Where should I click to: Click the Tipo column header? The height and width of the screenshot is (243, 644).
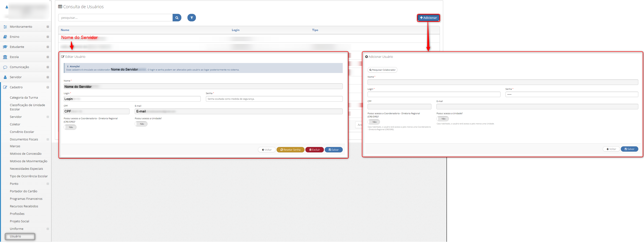tap(315, 30)
